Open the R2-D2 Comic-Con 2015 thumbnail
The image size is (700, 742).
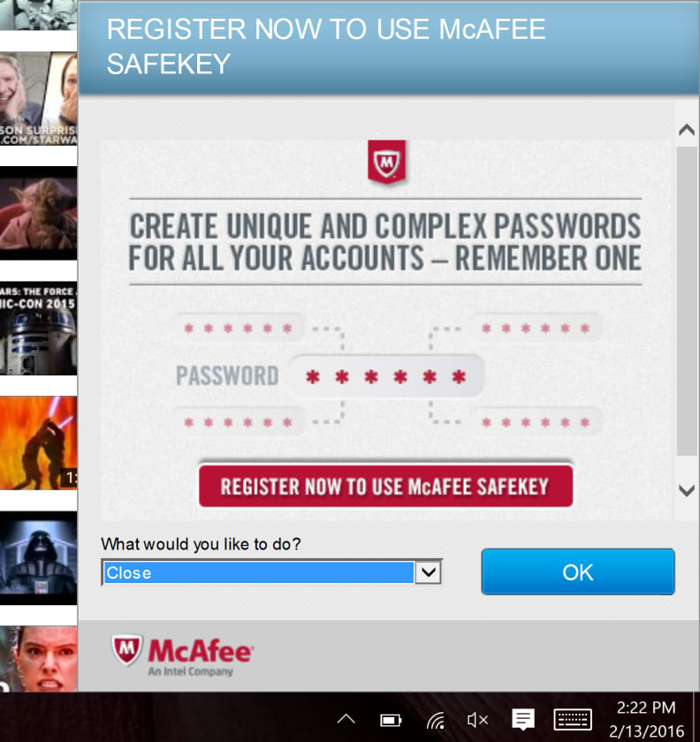pos(38,328)
